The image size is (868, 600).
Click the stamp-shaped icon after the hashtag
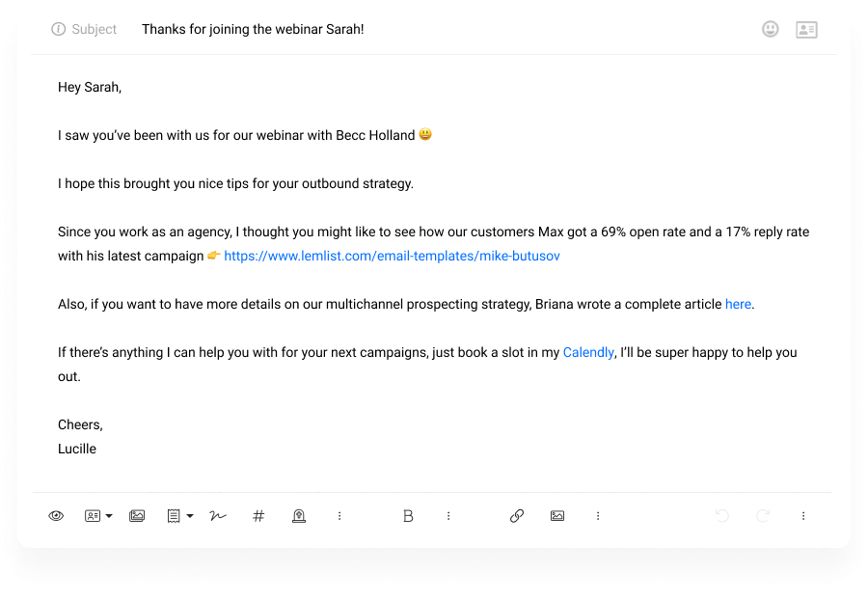pyautogui.click(x=299, y=516)
